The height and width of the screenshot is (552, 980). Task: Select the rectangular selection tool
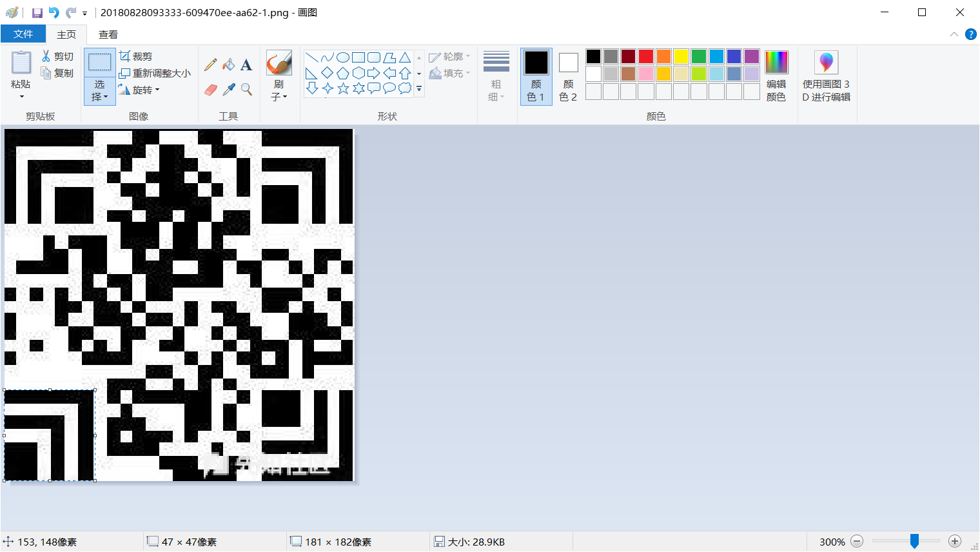99,63
